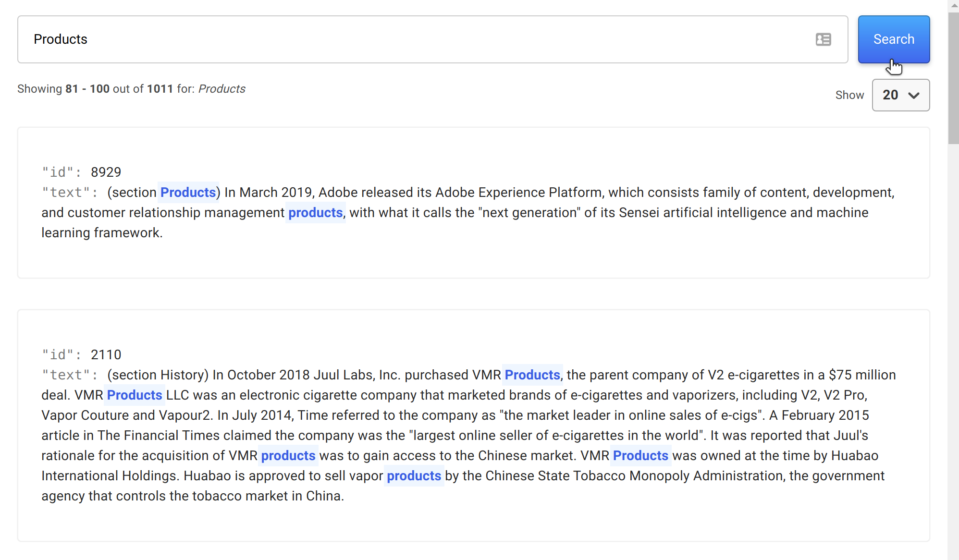This screenshot has height=560, width=959.
Task: Click highlighted "Products" before was owned
Action: point(640,456)
